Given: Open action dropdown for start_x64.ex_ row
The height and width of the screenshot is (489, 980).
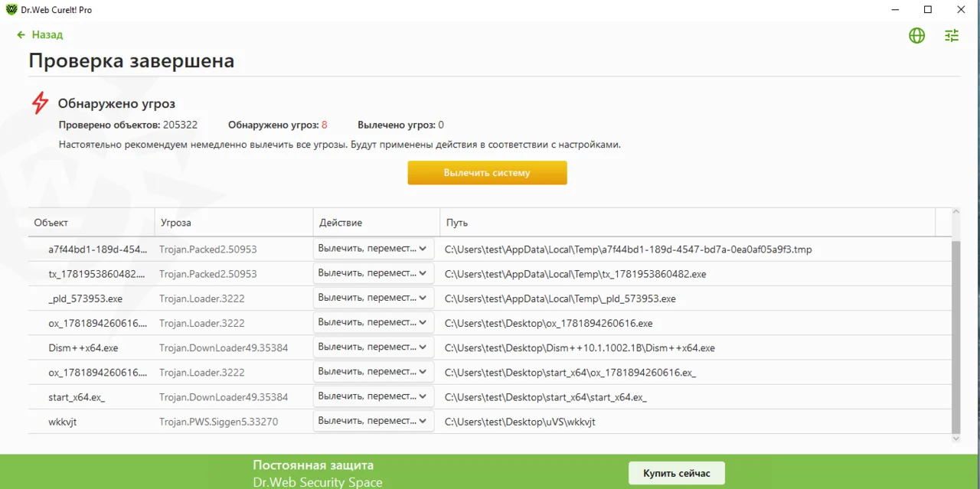Looking at the screenshot, I should [x=374, y=396].
